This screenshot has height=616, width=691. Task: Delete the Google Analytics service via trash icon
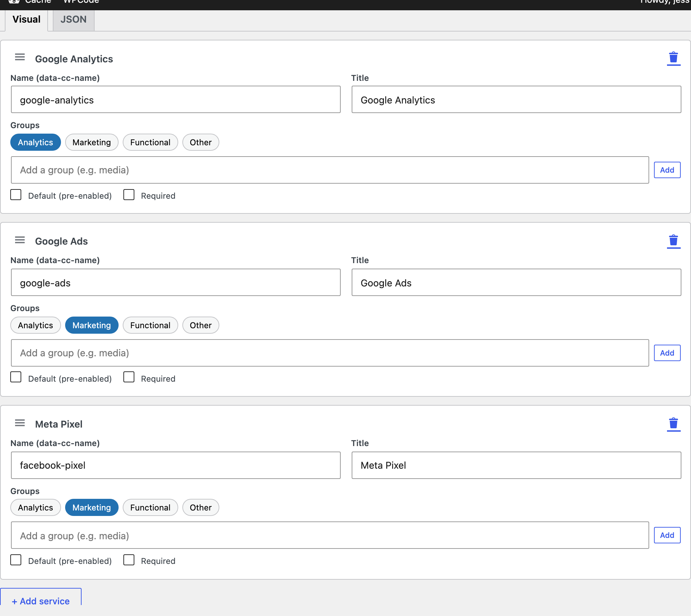(x=674, y=58)
